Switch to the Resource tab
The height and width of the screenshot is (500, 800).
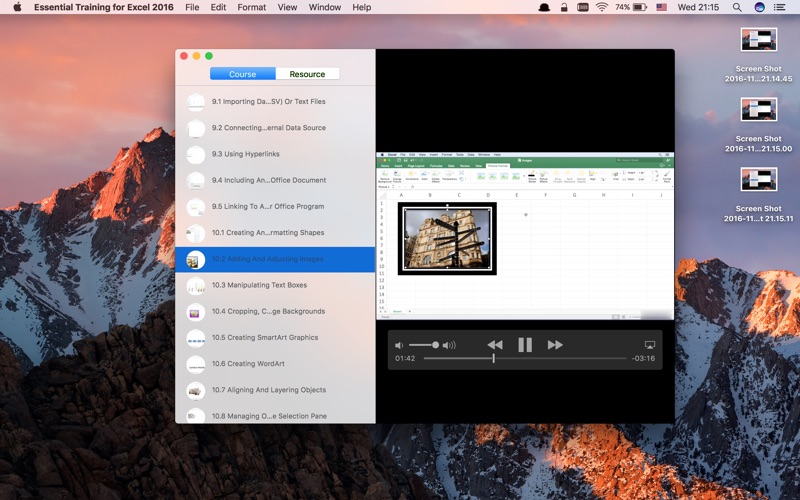point(307,74)
